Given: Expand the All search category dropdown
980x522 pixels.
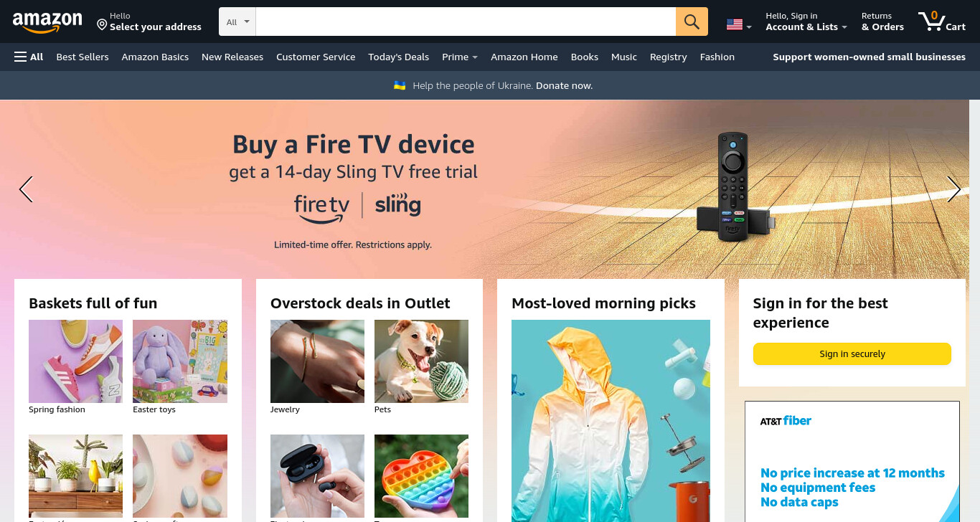Looking at the screenshot, I should [237, 22].
